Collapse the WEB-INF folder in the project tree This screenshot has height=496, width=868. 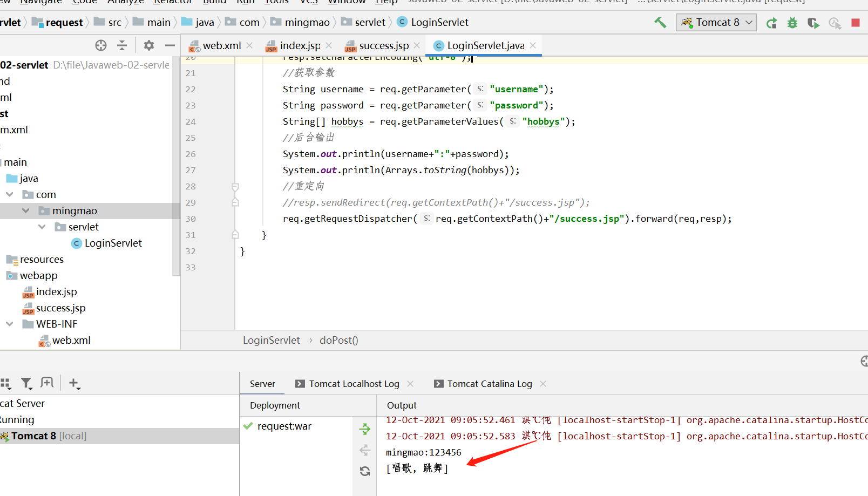pos(10,324)
